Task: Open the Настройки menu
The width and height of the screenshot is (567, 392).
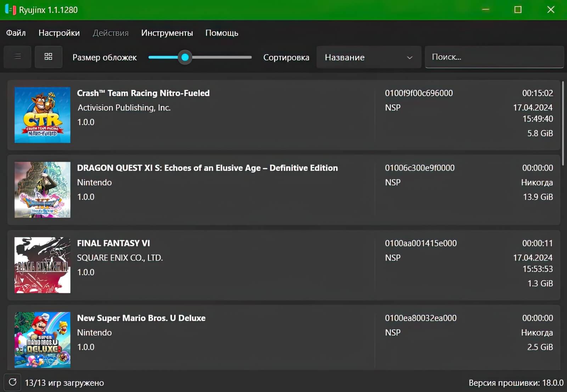Action: [59, 33]
